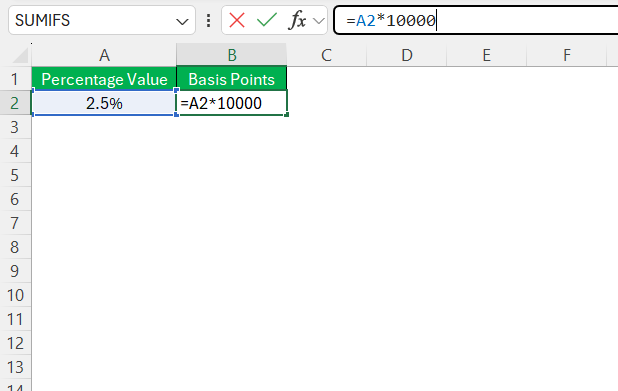Cancel the formula with the red X
Screen dimensions: 618x391
pyautogui.click(x=237, y=20)
